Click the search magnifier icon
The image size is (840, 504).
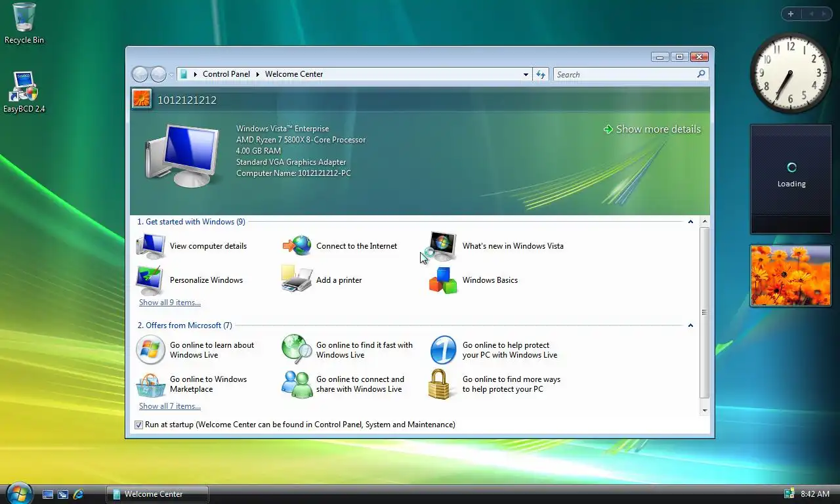point(701,74)
